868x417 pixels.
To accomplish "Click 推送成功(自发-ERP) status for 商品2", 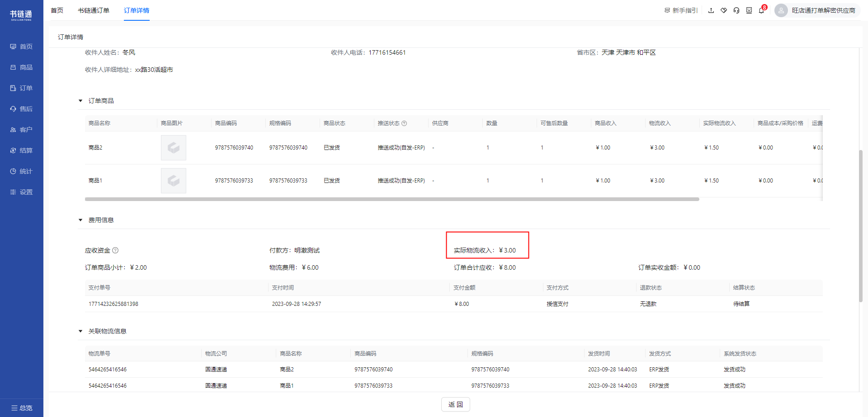I will [x=401, y=148].
